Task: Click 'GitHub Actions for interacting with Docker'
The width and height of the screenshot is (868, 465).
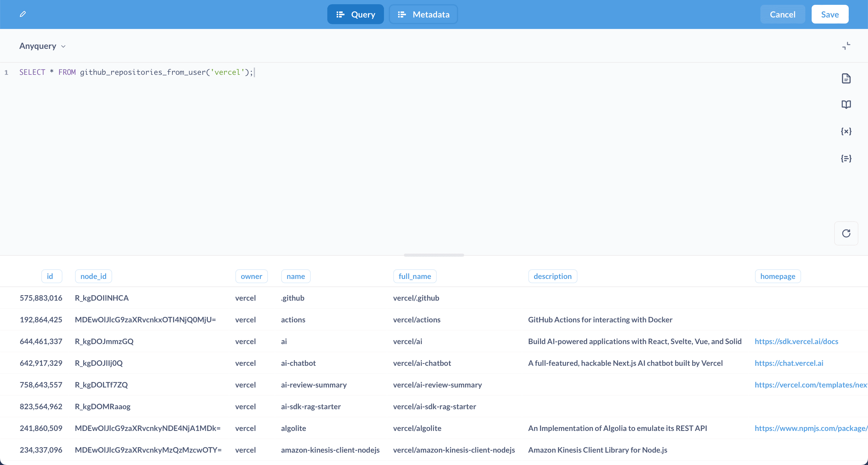Action: [600, 320]
